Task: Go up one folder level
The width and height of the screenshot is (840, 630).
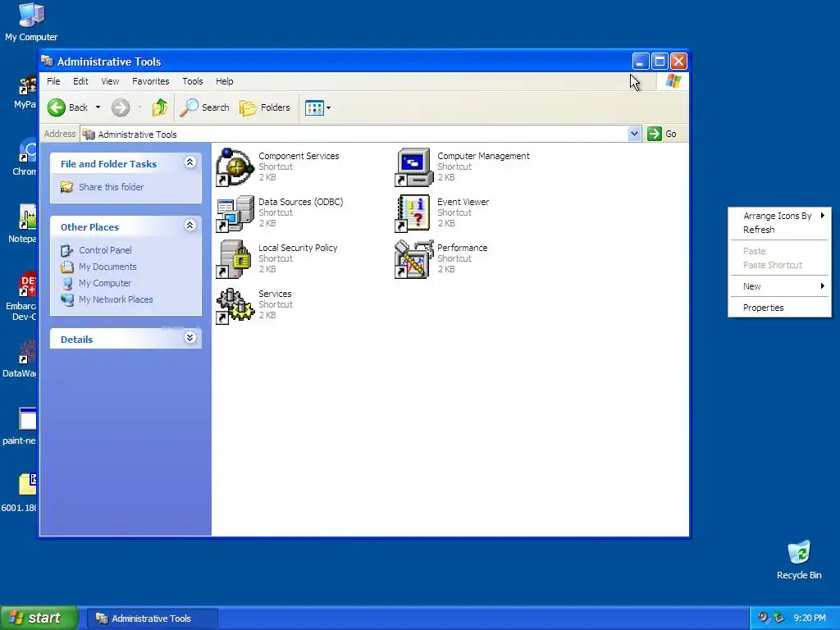Action: tap(160, 107)
